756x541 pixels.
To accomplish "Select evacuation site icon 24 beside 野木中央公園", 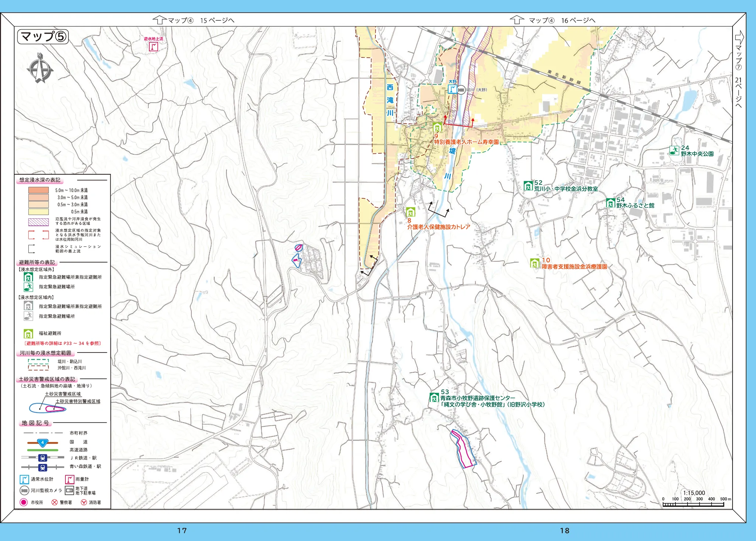I will click(x=674, y=151).
